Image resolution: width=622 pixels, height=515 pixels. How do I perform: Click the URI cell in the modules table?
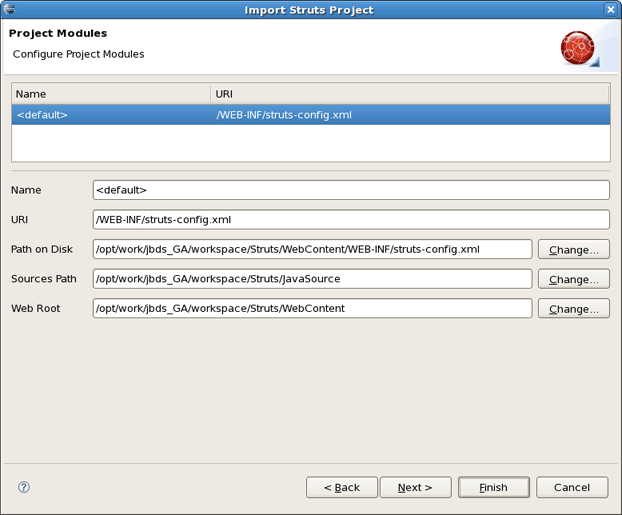point(410,115)
